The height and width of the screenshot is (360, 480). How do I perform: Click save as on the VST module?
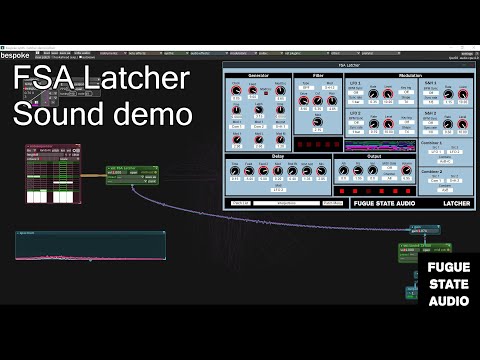150,177
